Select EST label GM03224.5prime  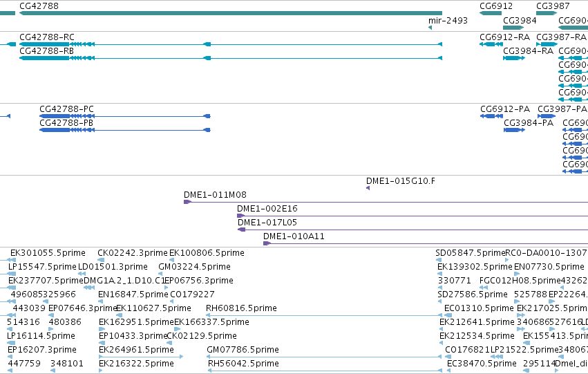[x=195, y=267]
